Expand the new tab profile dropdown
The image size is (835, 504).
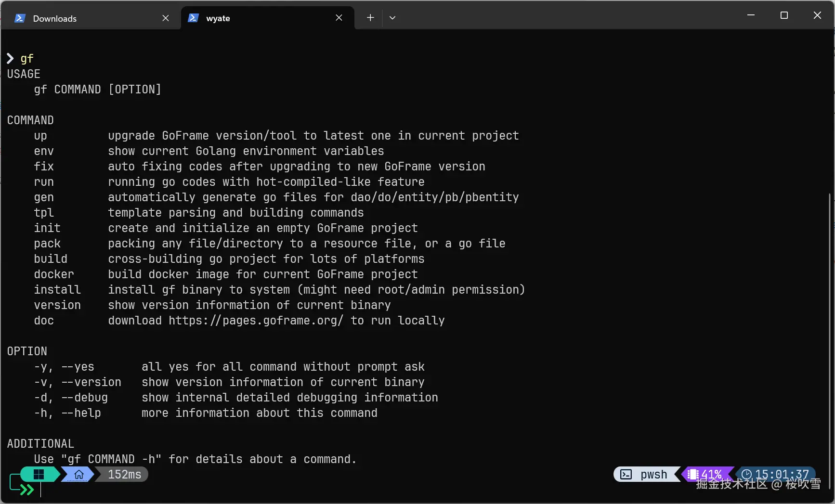coord(392,18)
